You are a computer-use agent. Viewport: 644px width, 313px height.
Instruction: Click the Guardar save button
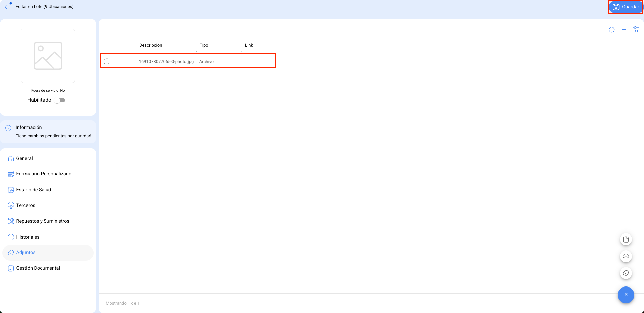(626, 7)
